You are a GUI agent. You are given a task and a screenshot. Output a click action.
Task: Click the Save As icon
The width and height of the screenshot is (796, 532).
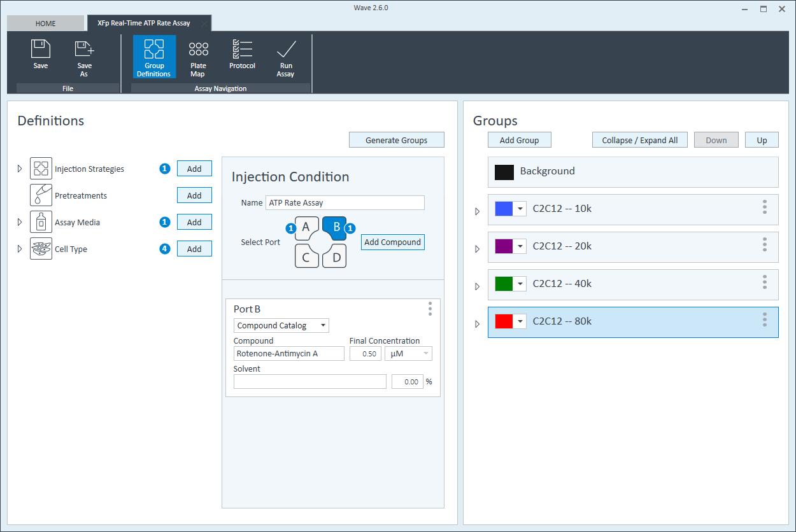(84, 50)
